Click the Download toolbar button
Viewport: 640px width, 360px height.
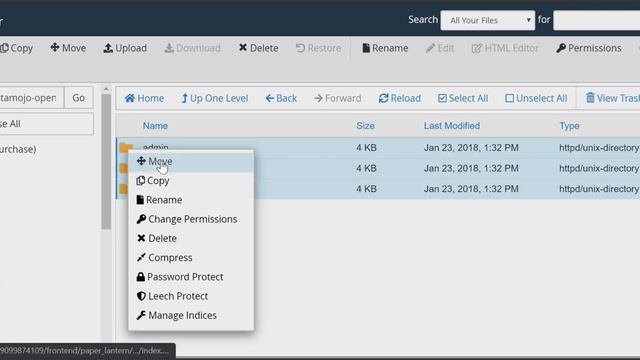(x=192, y=48)
